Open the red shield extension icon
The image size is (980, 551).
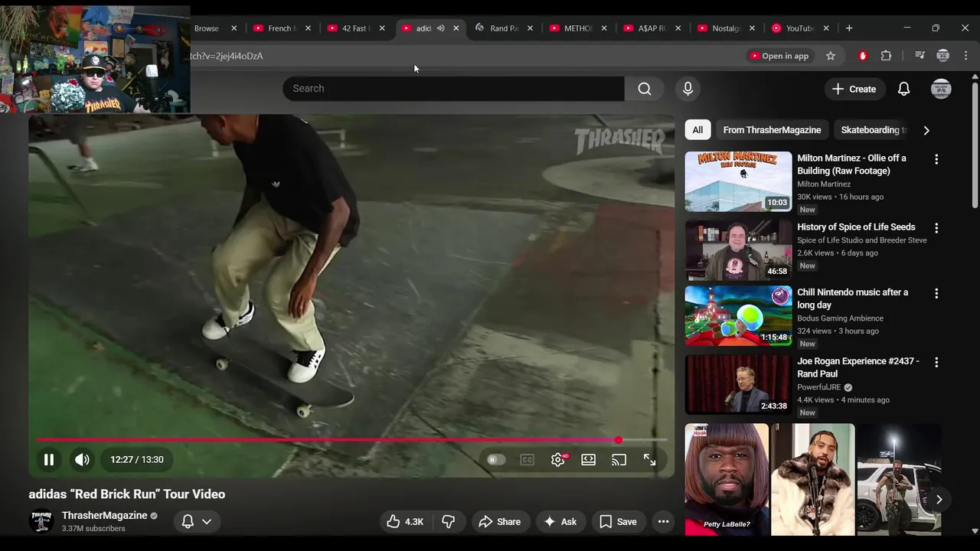pyautogui.click(x=863, y=56)
